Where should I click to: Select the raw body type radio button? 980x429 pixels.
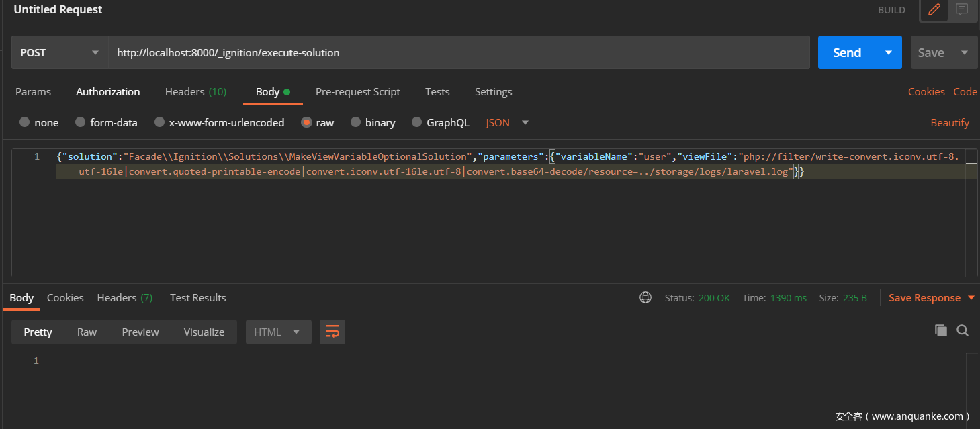pos(307,122)
